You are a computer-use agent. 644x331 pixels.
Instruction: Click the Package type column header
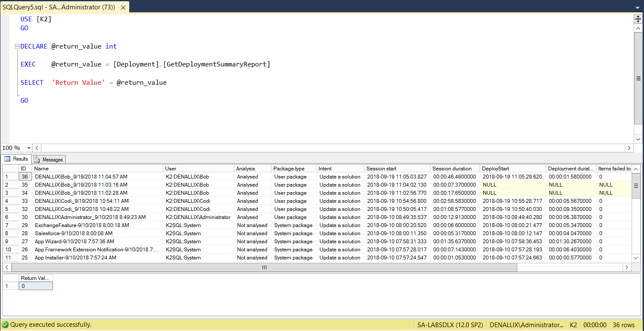(x=289, y=169)
